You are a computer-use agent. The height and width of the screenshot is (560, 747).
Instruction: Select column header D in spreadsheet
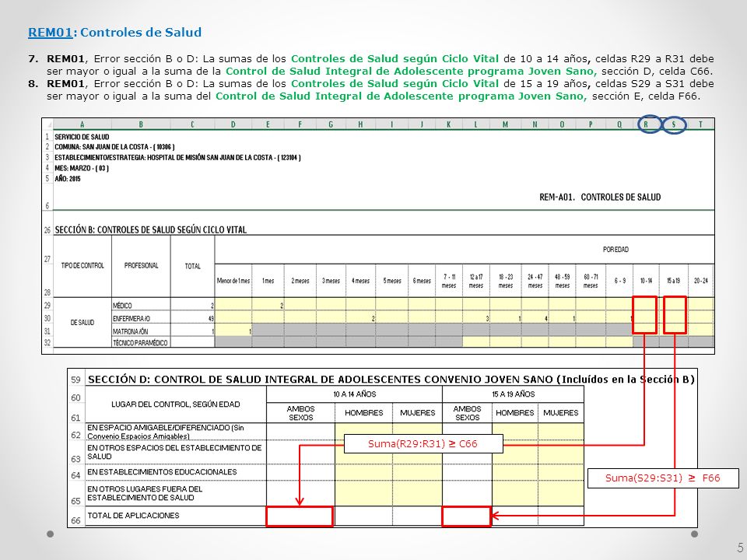click(x=233, y=124)
